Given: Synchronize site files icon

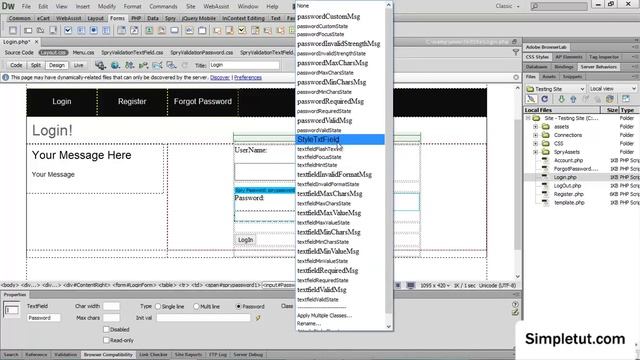Looking at the screenshot, I should click(610, 99).
